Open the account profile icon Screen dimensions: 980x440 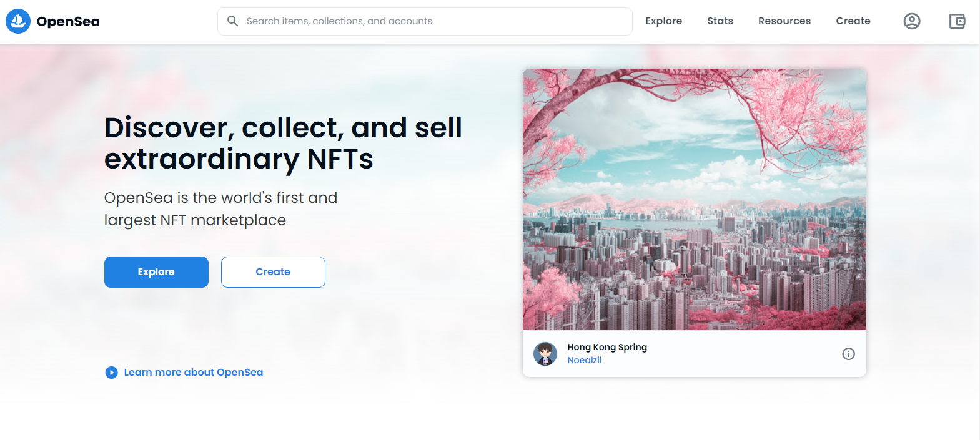[x=912, y=21]
